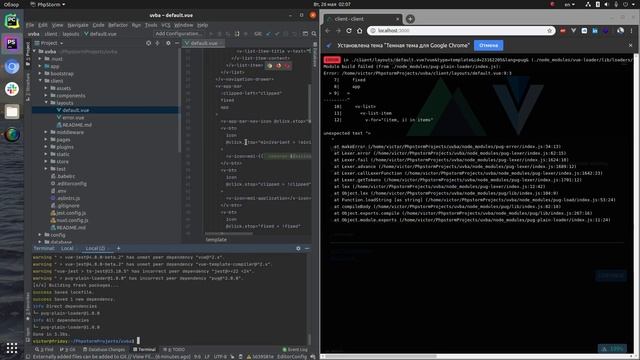
Task: Open Chrome browser preview icon in editor
Action: (270, 65)
